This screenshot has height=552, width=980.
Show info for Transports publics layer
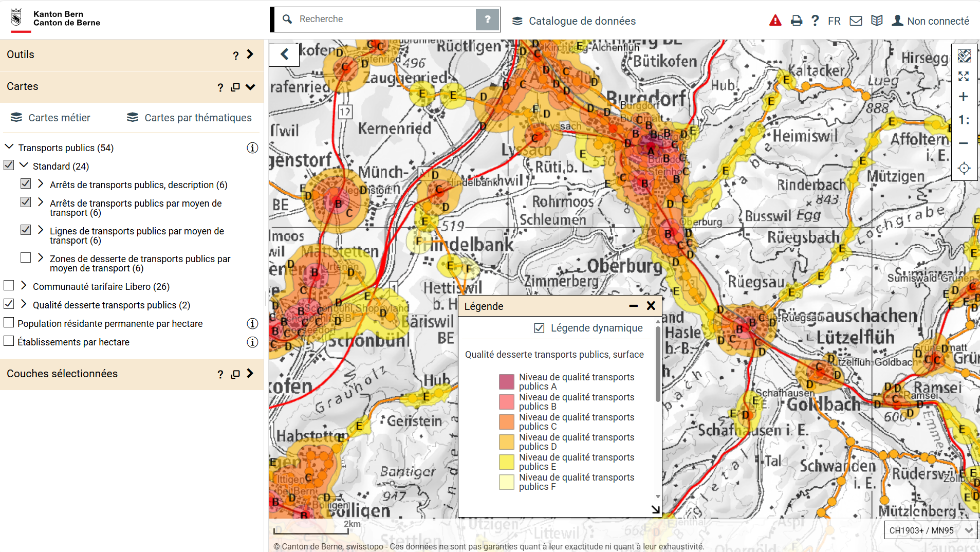tap(252, 148)
